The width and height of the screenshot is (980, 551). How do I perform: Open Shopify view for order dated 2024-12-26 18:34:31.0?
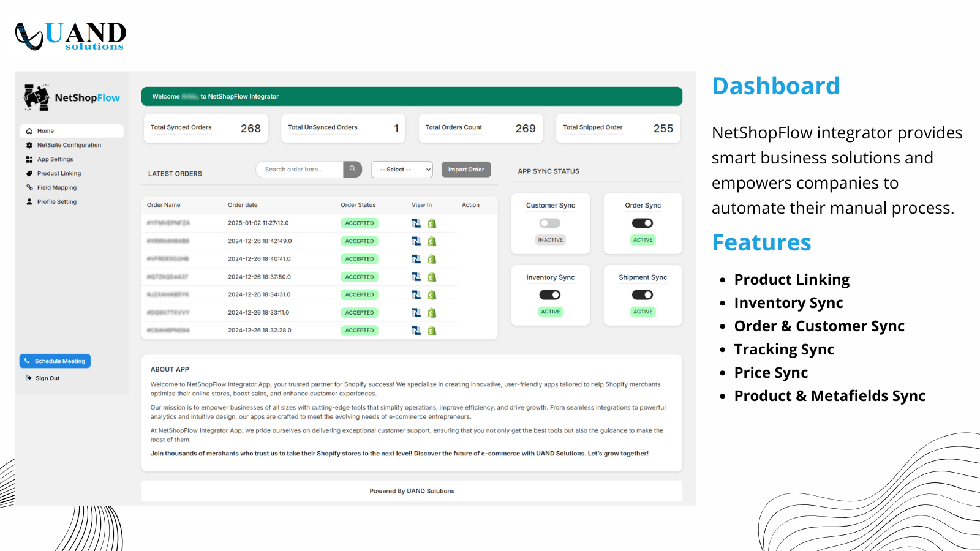[432, 294]
